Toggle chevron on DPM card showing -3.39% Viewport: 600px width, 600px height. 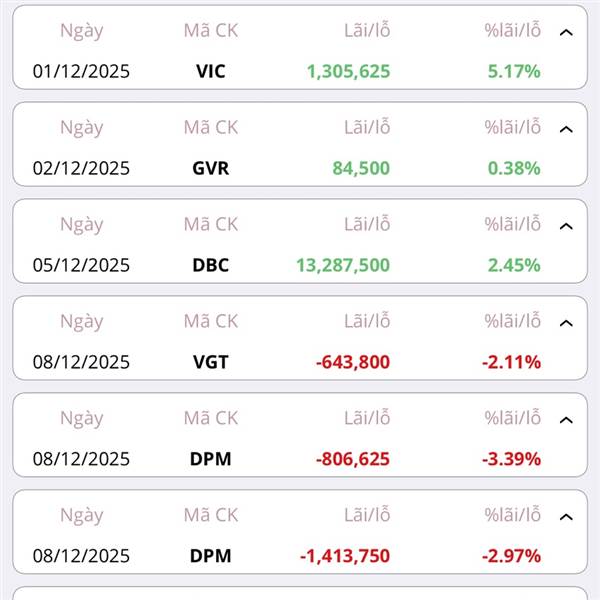pos(566,421)
